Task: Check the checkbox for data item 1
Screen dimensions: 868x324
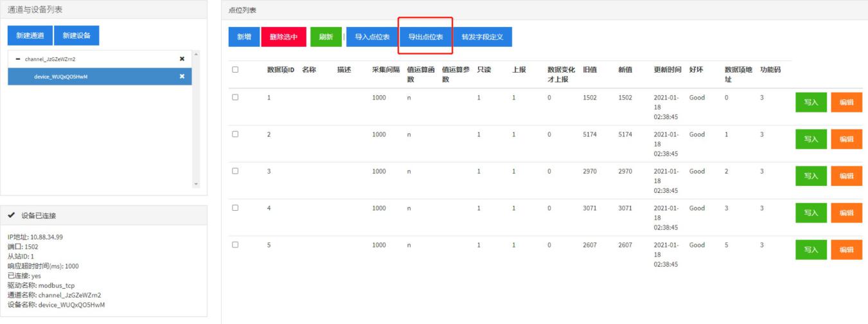Action: [x=235, y=98]
